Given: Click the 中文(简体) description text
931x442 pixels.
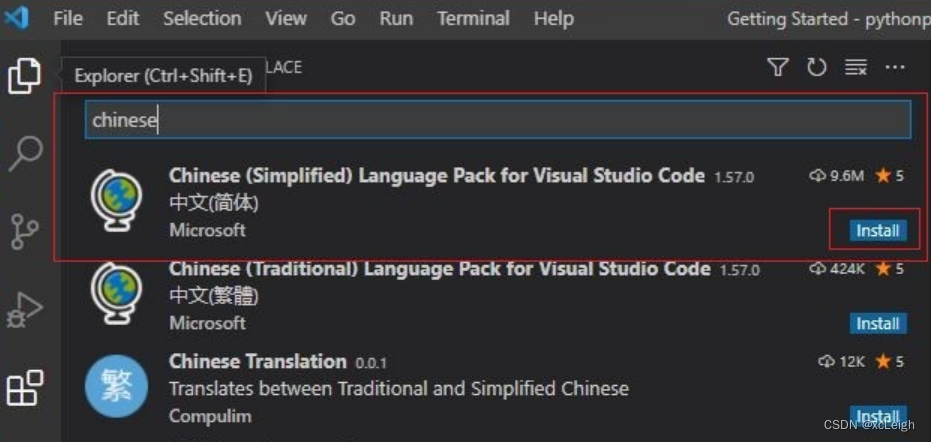Looking at the screenshot, I should (214, 203).
